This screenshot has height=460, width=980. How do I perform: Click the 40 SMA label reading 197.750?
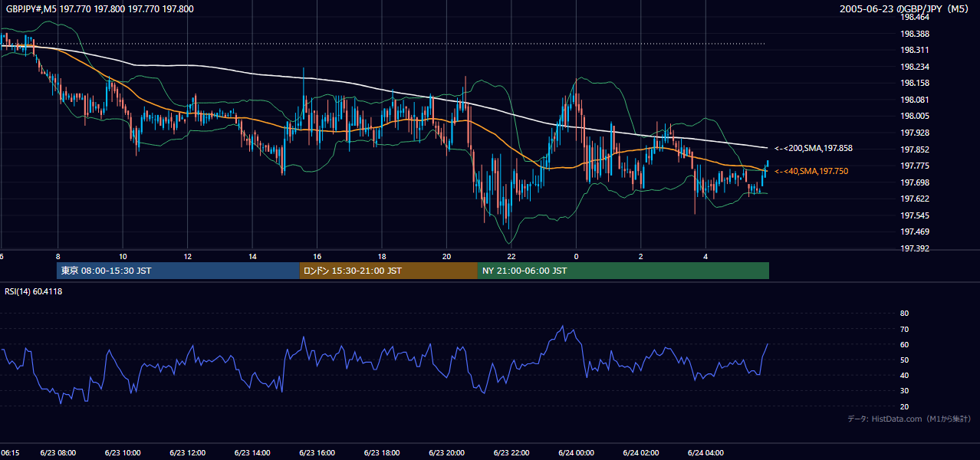point(811,171)
